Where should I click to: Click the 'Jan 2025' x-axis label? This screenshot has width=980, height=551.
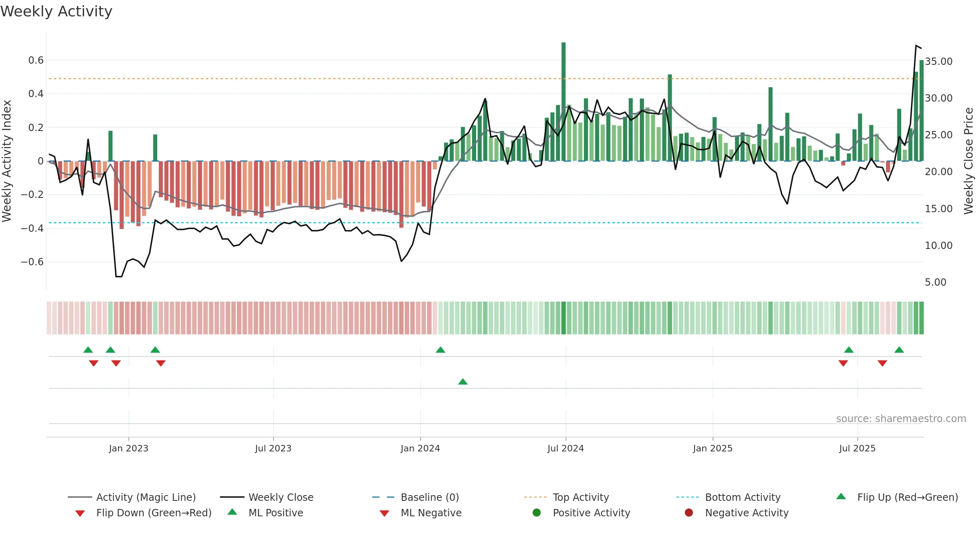[713, 448]
